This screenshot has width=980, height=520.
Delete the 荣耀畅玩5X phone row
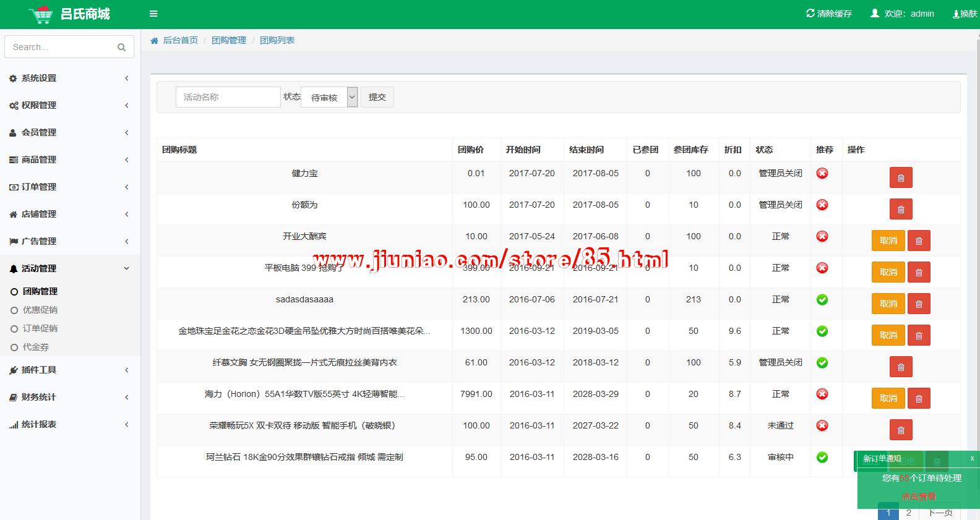tap(901, 430)
